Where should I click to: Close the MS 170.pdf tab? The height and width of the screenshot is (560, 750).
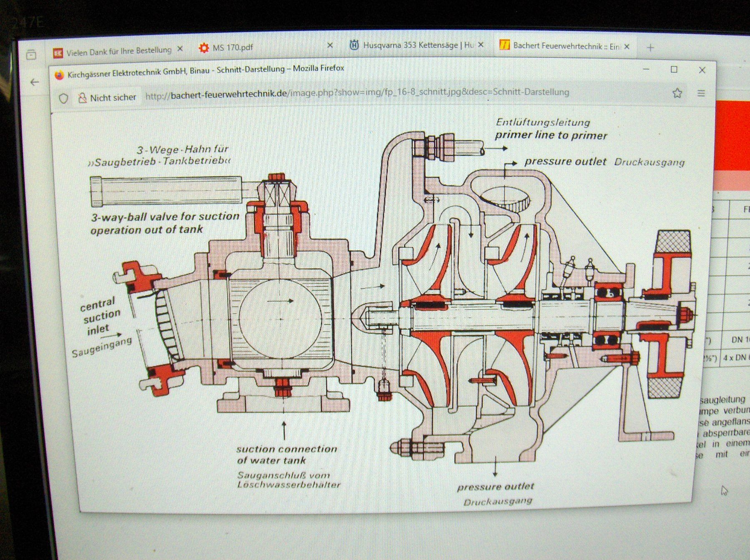click(330, 45)
